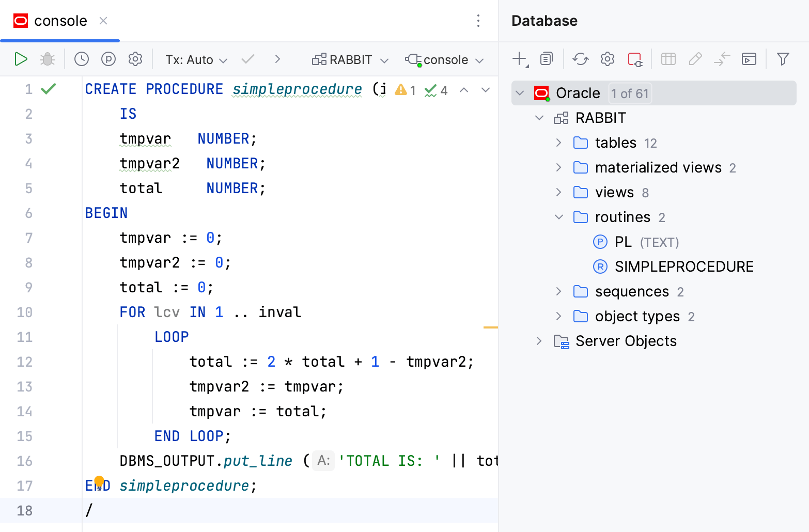
Task: Open query history with the clock icon
Action: click(x=81, y=59)
